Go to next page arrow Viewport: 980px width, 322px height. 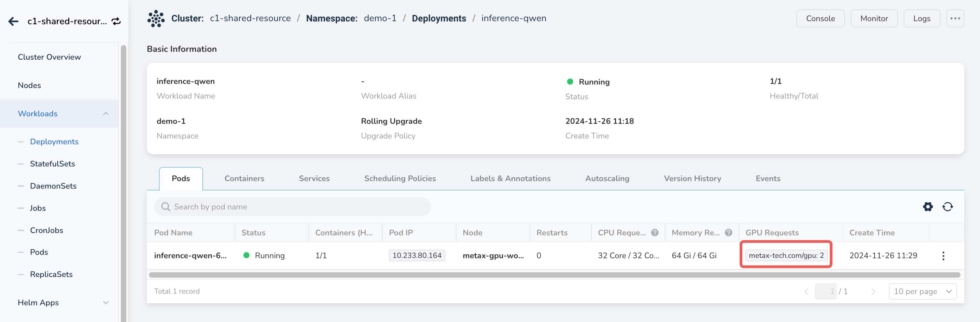tap(873, 292)
